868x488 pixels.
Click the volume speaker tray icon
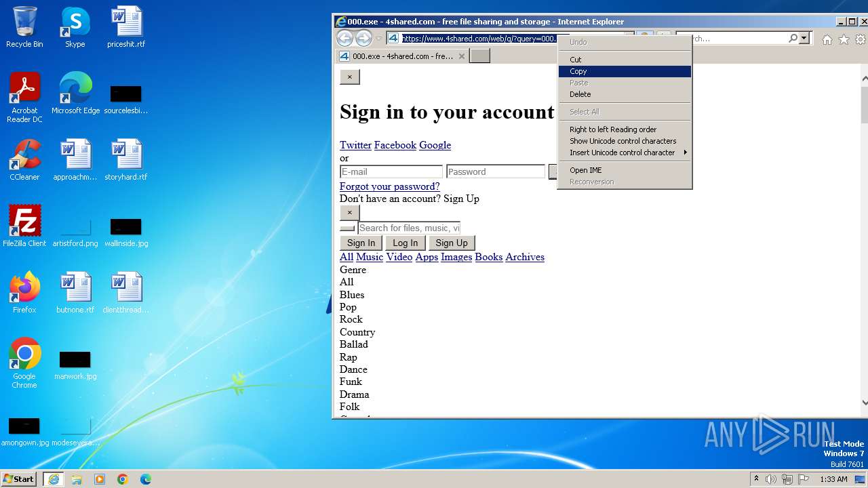[x=771, y=479]
